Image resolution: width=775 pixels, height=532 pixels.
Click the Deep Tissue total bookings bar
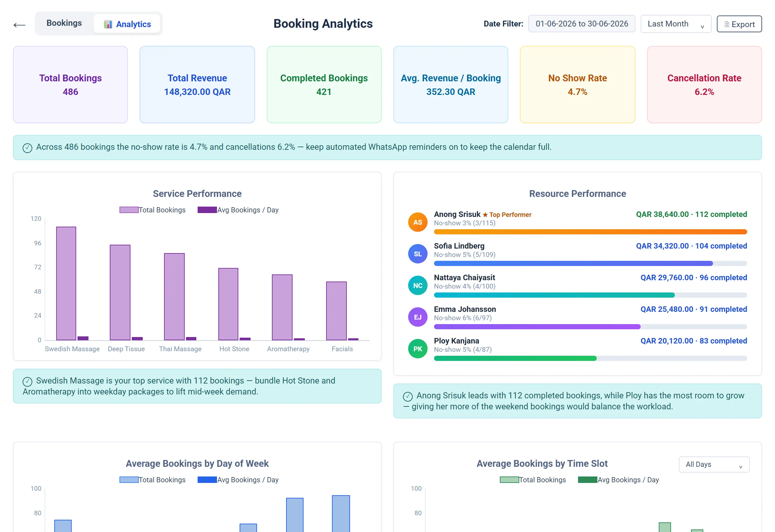[120, 292]
